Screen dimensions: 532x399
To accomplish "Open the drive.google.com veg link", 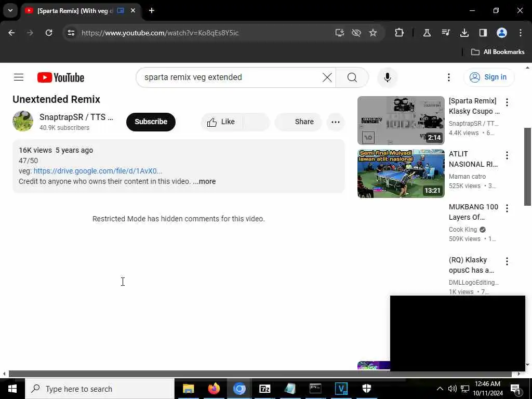I will pyautogui.click(x=98, y=171).
